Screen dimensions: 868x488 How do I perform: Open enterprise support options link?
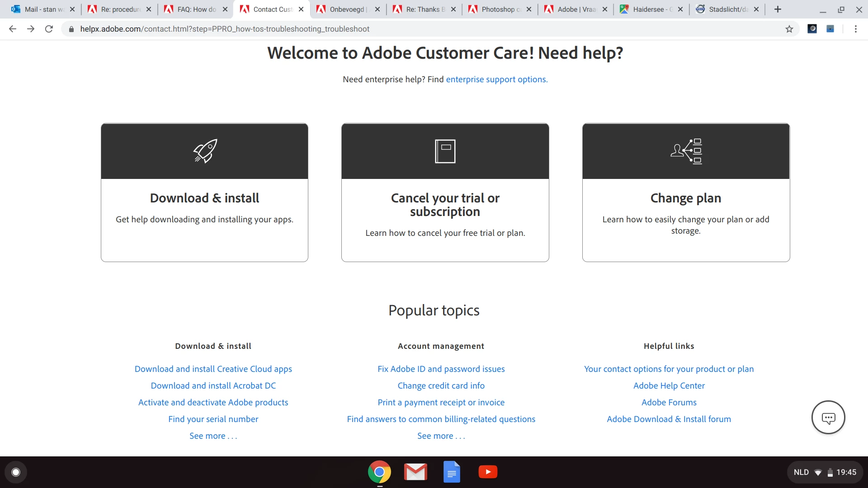[496, 80]
